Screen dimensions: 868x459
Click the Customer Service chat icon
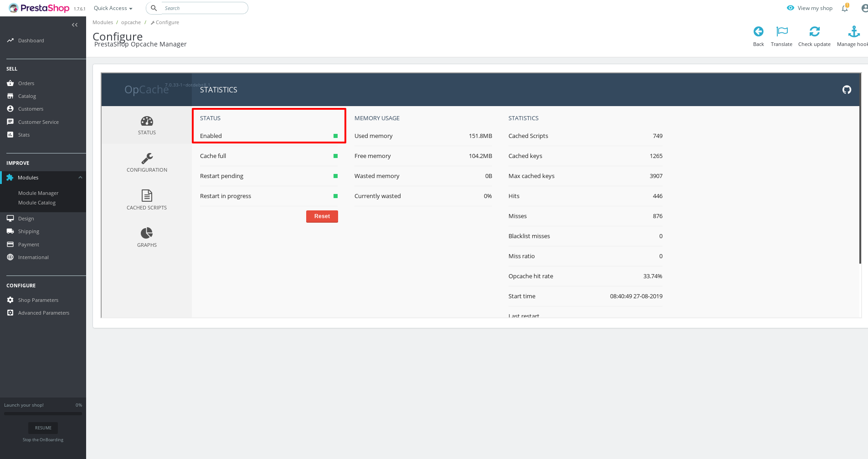10,122
